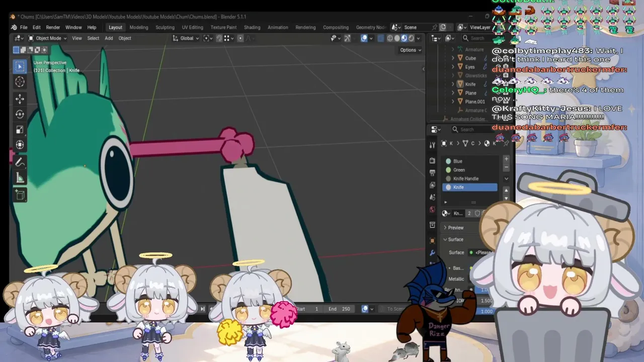The height and width of the screenshot is (362, 644).
Task: Expand the Plane.001 object in outliner
Action: pyautogui.click(x=453, y=102)
